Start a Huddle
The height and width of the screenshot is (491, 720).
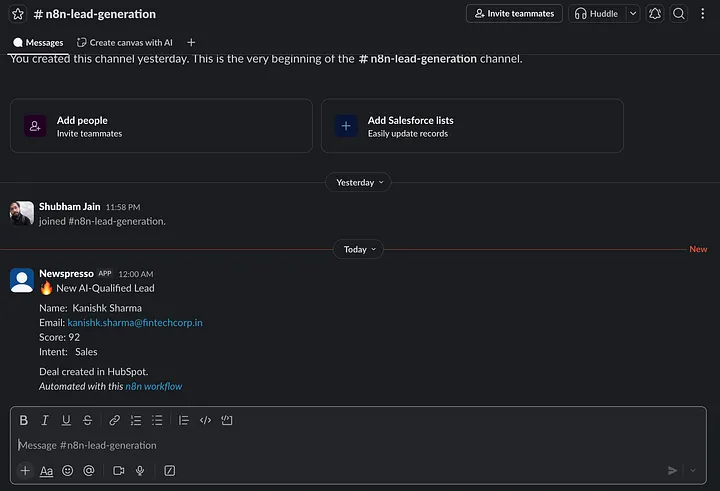point(596,14)
